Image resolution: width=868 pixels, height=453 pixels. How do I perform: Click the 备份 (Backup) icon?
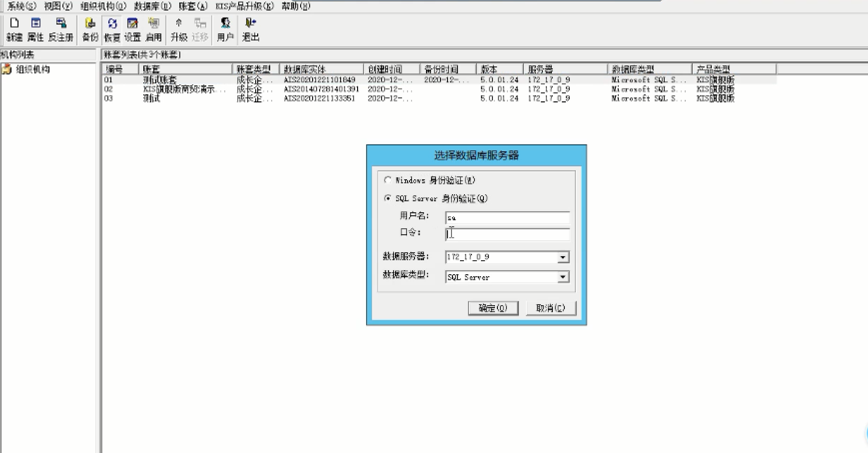click(90, 29)
